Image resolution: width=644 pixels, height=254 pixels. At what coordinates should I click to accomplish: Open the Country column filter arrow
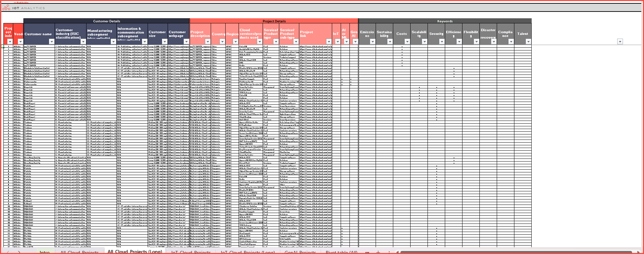222,42
